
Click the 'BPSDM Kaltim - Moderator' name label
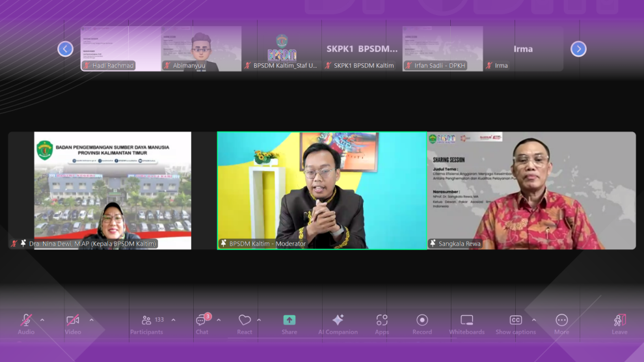267,244
